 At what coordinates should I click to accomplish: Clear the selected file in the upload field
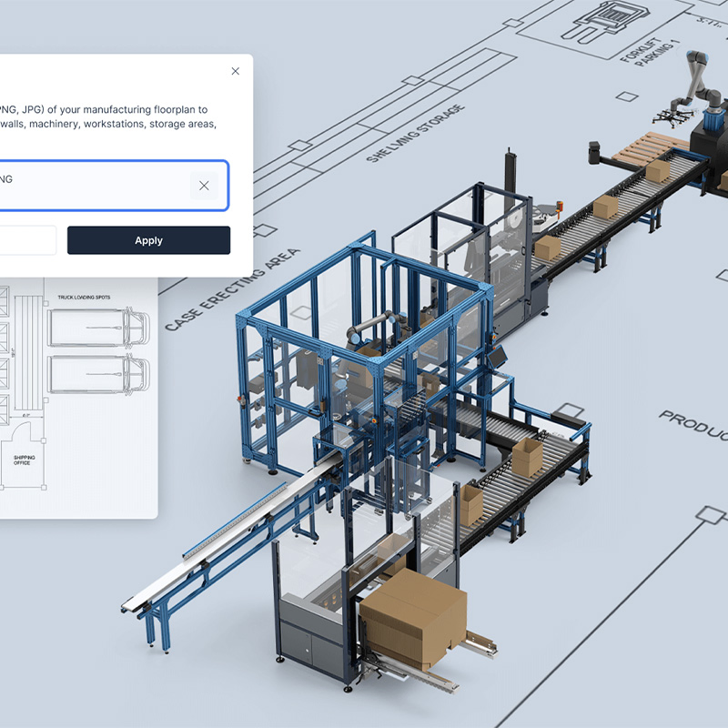click(204, 186)
